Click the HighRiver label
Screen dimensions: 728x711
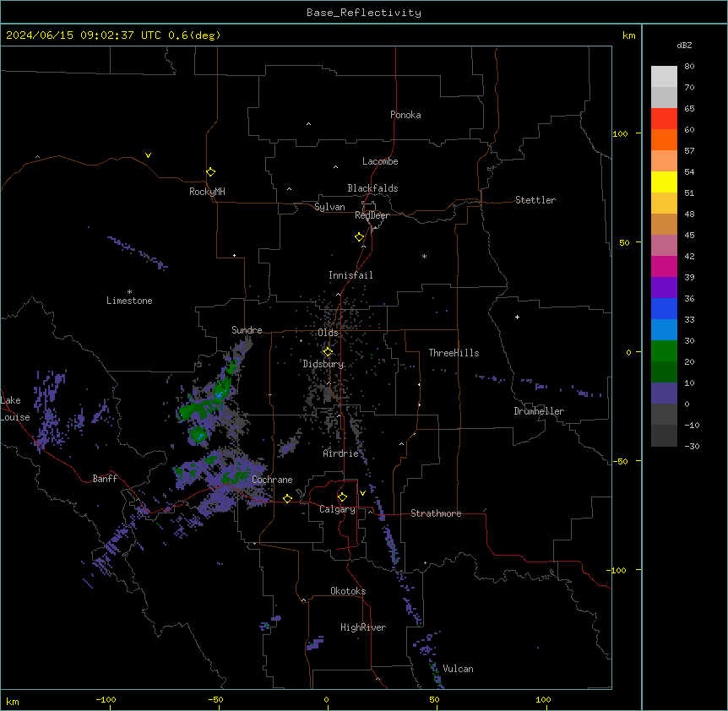pyautogui.click(x=363, y=627)
